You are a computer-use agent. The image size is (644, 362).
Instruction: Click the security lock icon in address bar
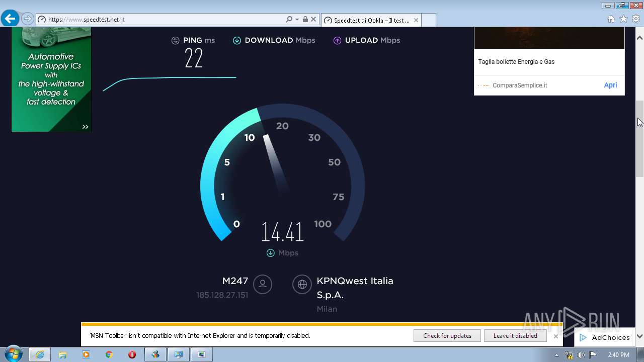305,20
